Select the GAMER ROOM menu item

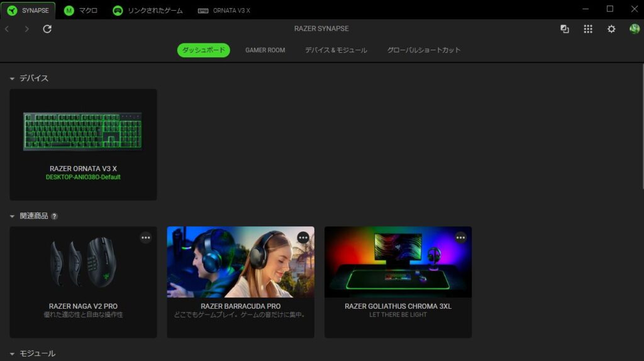(265, 50)
